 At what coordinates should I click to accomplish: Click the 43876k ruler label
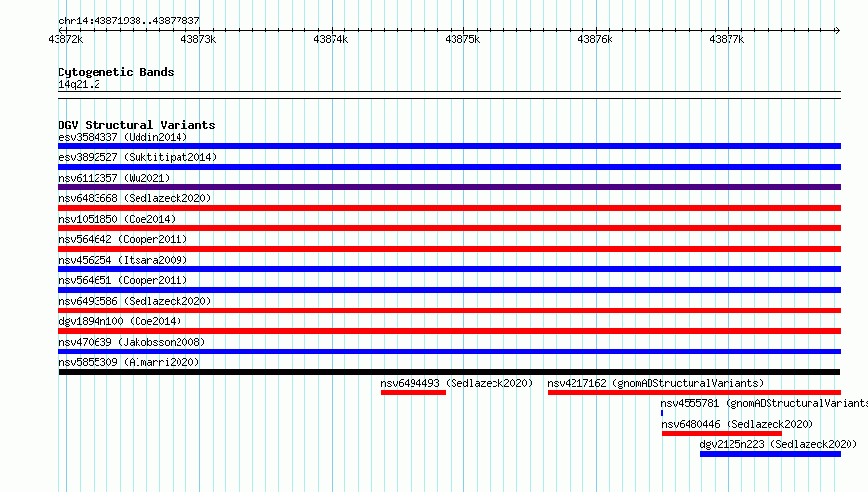(595, 39)
